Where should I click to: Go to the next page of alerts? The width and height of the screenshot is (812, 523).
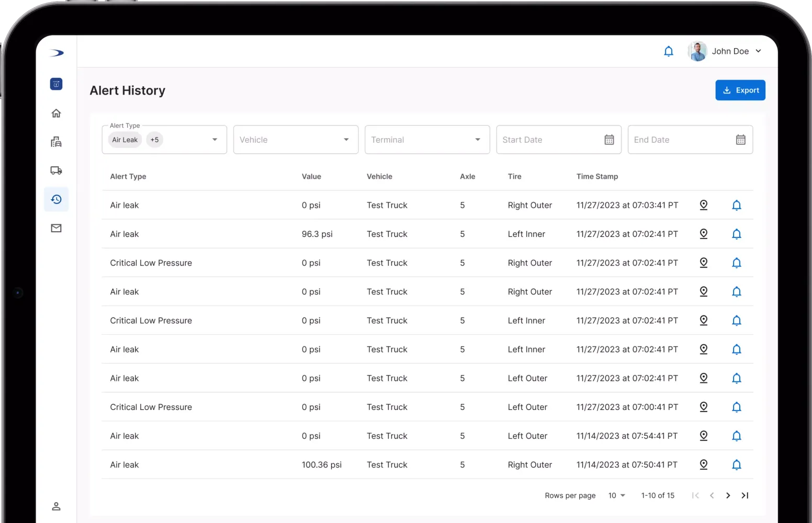(728, 495)
